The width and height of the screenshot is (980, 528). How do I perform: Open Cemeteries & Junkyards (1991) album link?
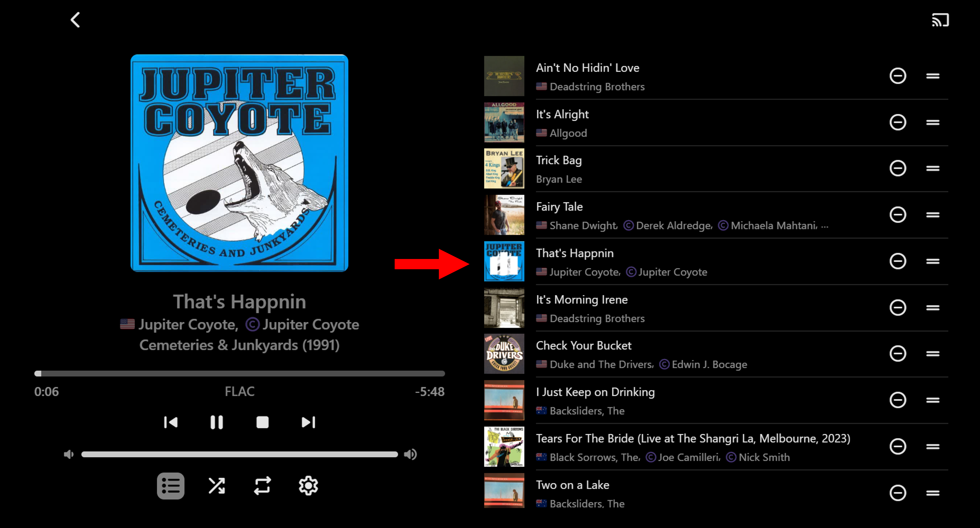239,345
